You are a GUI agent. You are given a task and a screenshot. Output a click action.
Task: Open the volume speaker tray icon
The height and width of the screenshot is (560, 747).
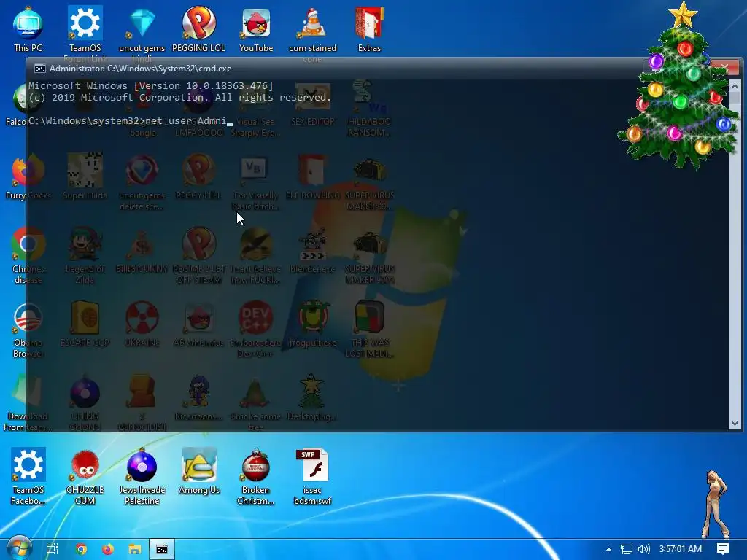[x=643, y=549]
